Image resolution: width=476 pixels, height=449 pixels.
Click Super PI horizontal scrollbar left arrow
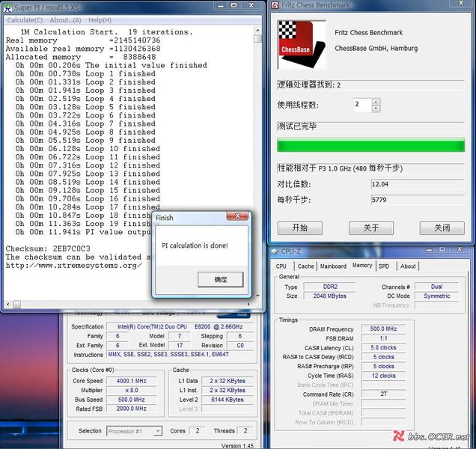click(8, 304)
